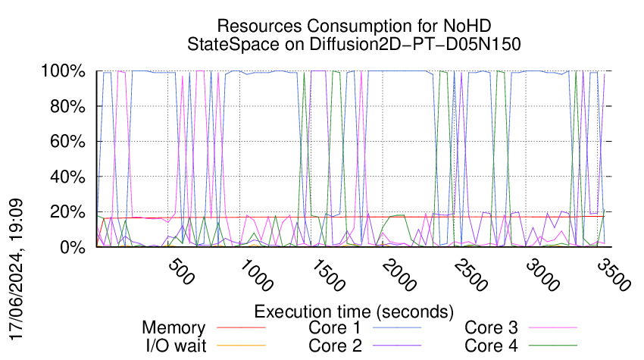Click the green Core 4 legend line sample
The width and height of the screenshot is (644, 360).
tap(553, 346)
